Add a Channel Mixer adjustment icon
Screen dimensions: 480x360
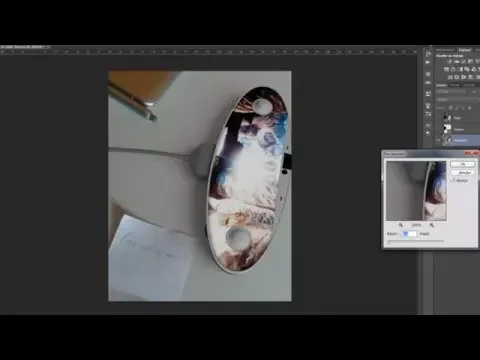click(474, 69)
